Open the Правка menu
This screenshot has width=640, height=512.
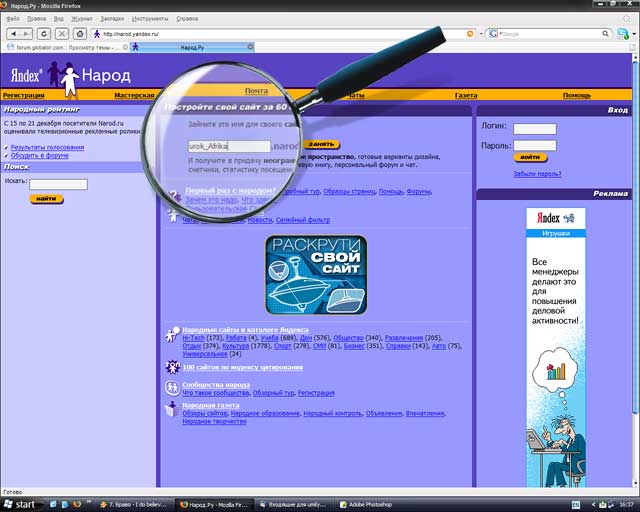click(x=36, y=19)
